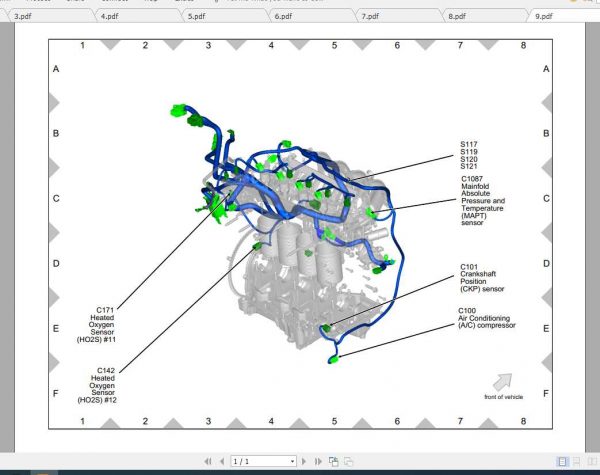Click the C171 Heated Oxygen Sensor label

pyautogui.click(x=96, y=325)
